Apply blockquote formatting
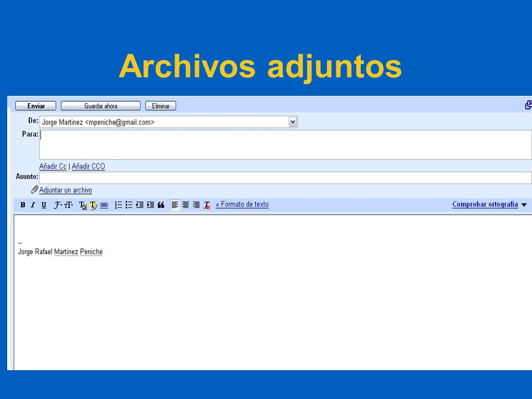This screenshot has width=532, height=399. (161, 205)
